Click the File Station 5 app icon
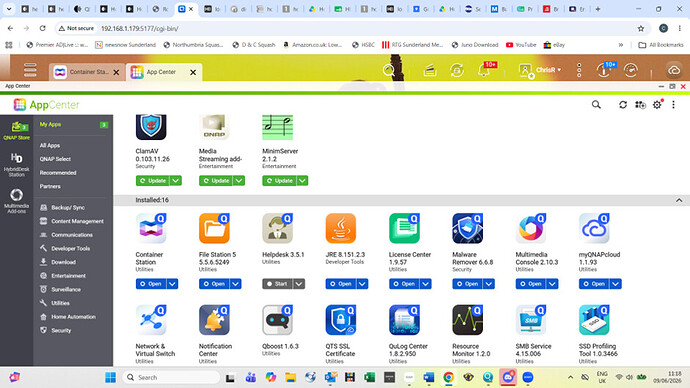Screen dimensions: 690x388 (x=214, y=228)
